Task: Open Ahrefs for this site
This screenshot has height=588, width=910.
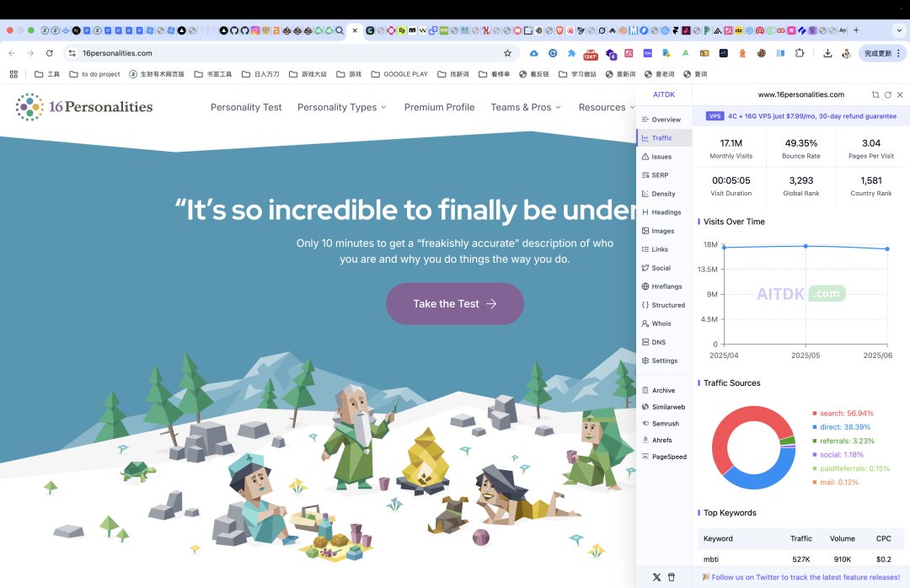Action: tap(657, 441)
